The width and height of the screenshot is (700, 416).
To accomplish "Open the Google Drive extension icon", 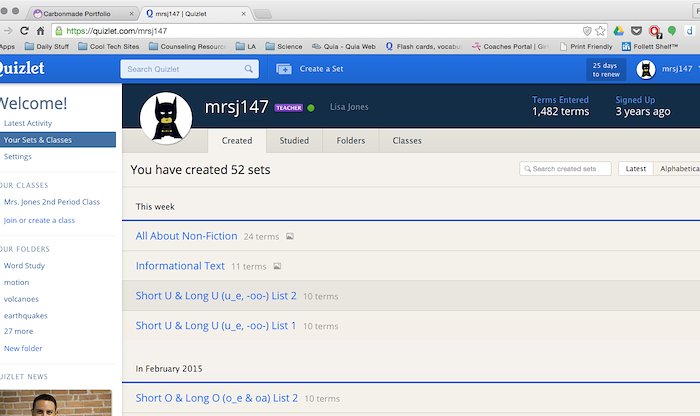I will click(x=618, y=31).
